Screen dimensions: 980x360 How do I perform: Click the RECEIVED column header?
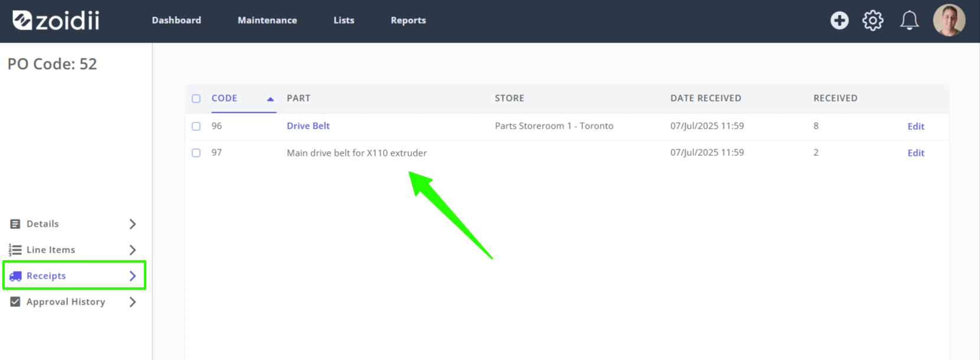pyautogui.click(x=835, y=98)
